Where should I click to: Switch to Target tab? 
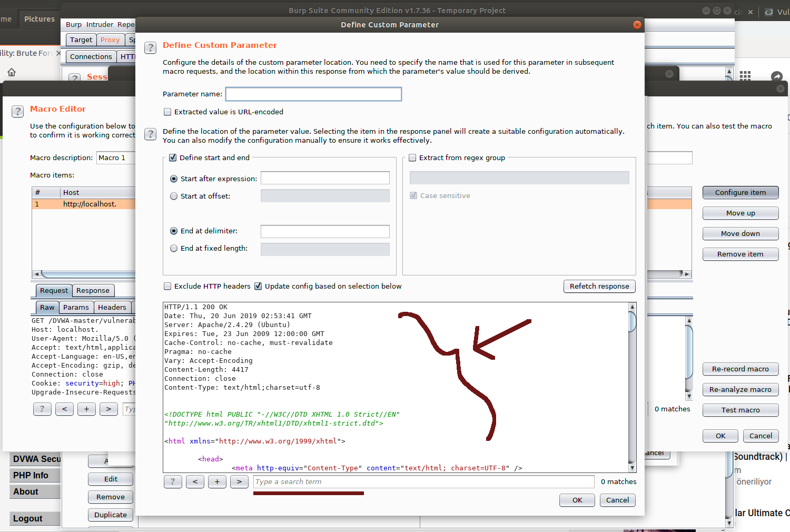tap(81, 40)
